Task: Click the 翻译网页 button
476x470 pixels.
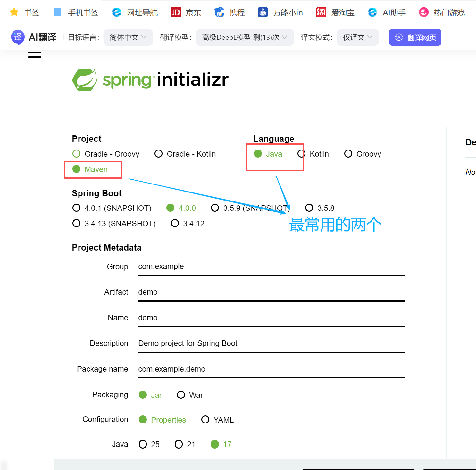Action: coord(415,37)
